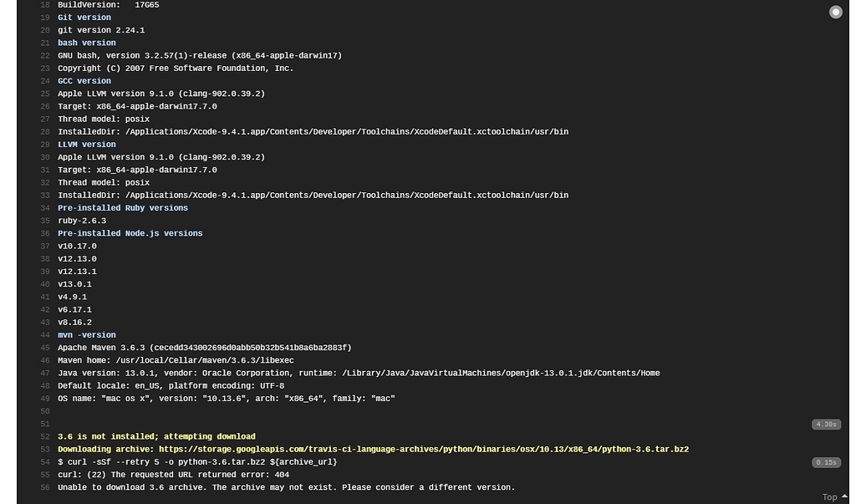The image size is (856, 504).
Task: Click the 'Maven home' path line
Action: tap(176, 360)
